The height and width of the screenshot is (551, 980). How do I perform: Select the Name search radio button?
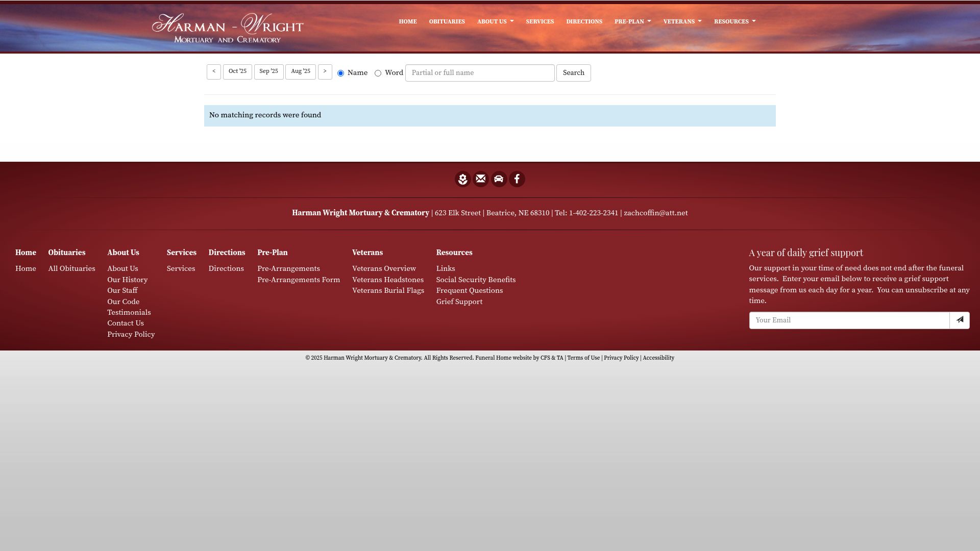click(340, 73)
